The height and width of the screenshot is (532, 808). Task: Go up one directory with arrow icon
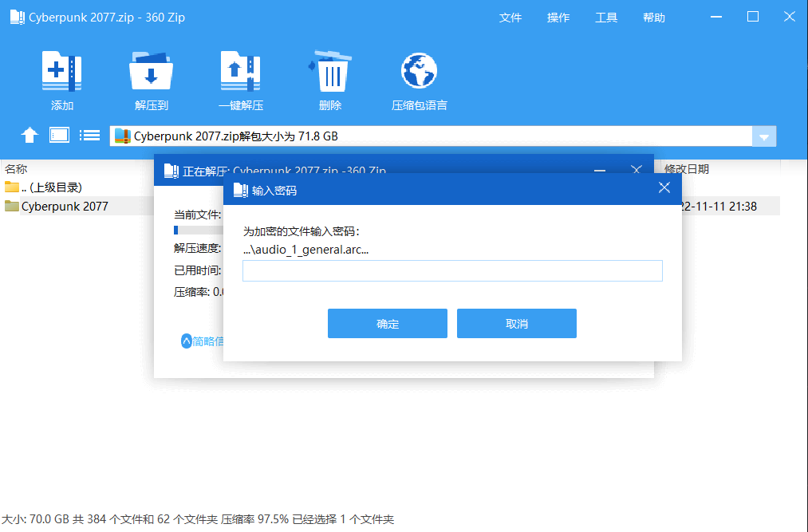(30, 135)
